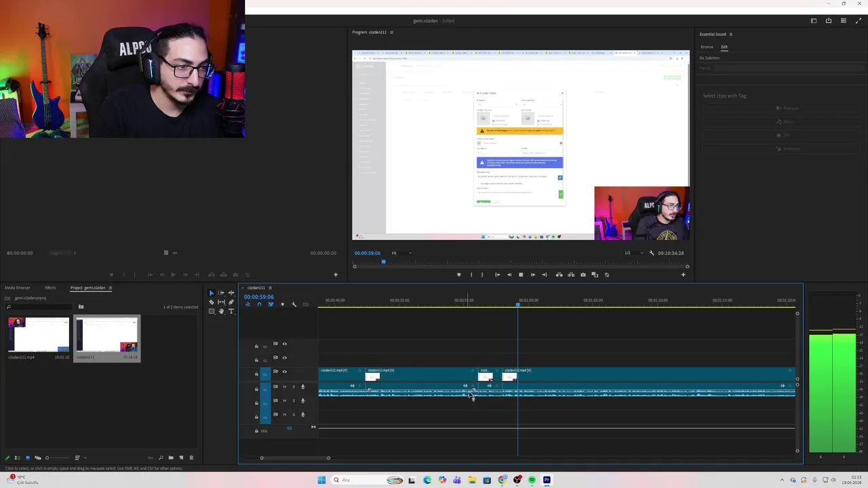This screenshot has height=488, width=868.
Task: Enable voice-over record on A1 track
Action: (302, 386)
